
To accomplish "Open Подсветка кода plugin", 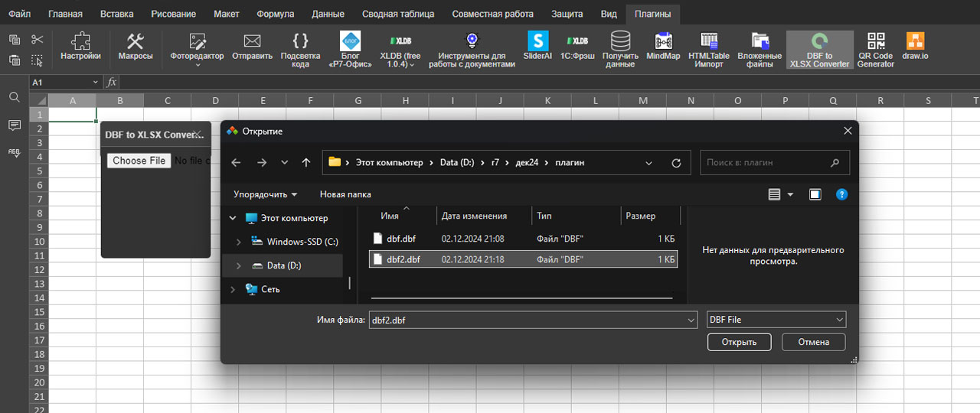I will point(300,48).
